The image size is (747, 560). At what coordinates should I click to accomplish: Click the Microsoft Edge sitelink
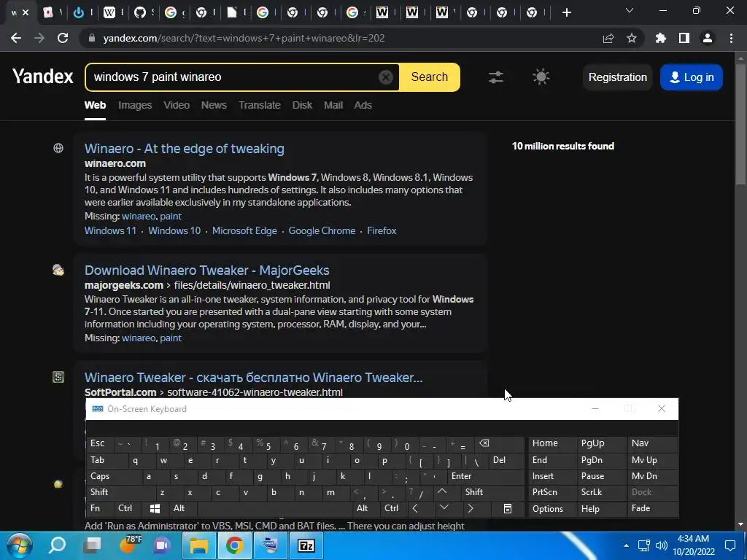coord(244,230)
